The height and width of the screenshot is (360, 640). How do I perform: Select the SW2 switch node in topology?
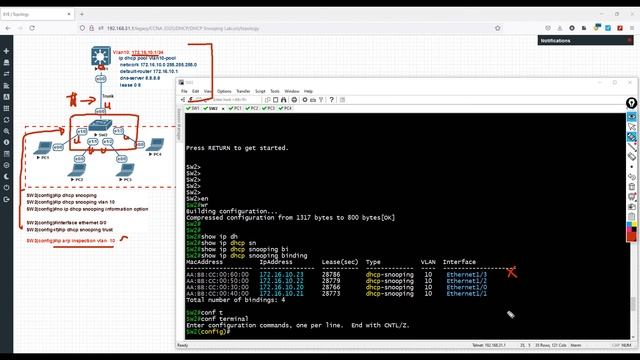(100, 125)
